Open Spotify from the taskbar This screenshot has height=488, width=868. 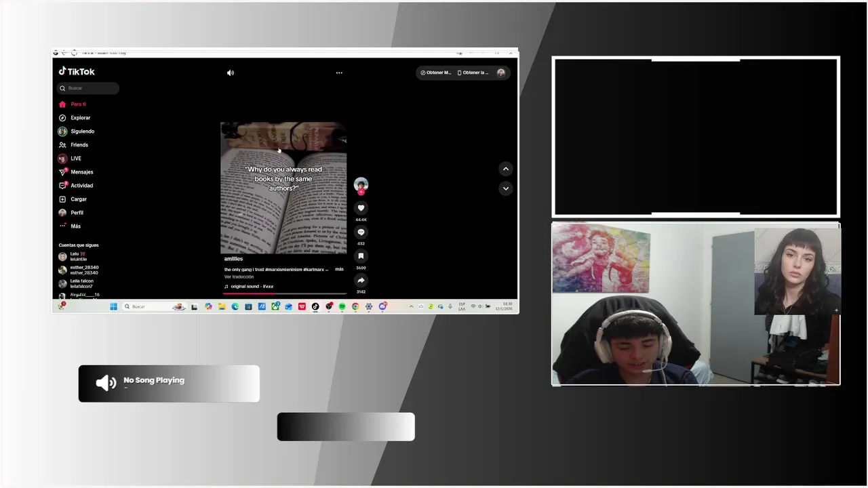click(x=342, y=306)
